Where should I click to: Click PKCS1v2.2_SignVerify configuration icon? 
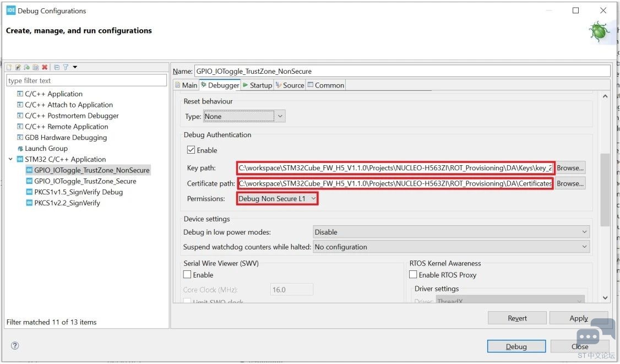coord(29,203)
